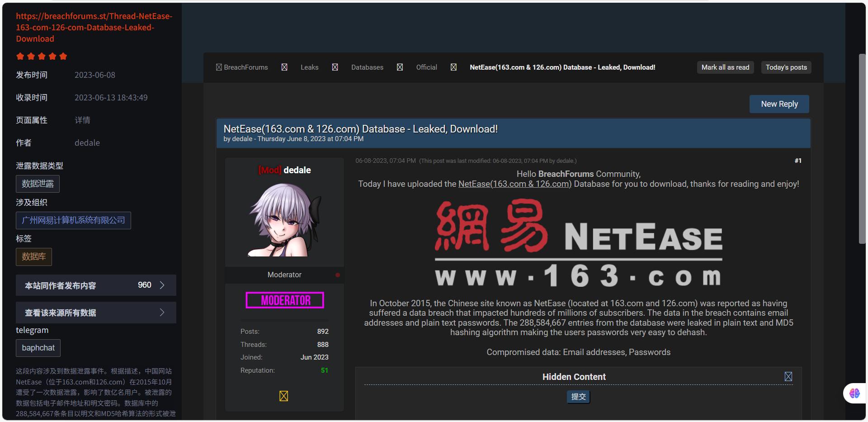
Task: Click the [Mod] prefix tag
Action: pyautogui.click(x=270, y=170)
